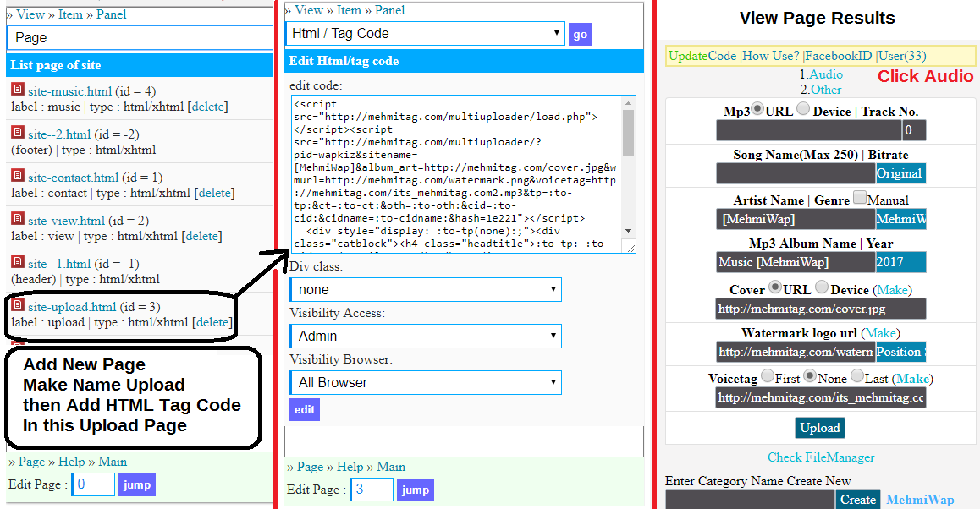Click the page icon beside site--1.html
980x509 pixels.
click(x=17, y=261)
